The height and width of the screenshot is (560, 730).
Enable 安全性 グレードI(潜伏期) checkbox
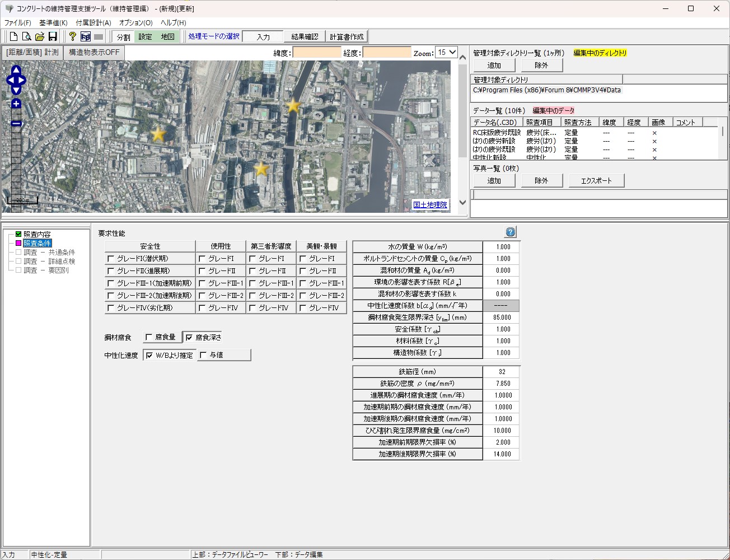coord(111,259)
